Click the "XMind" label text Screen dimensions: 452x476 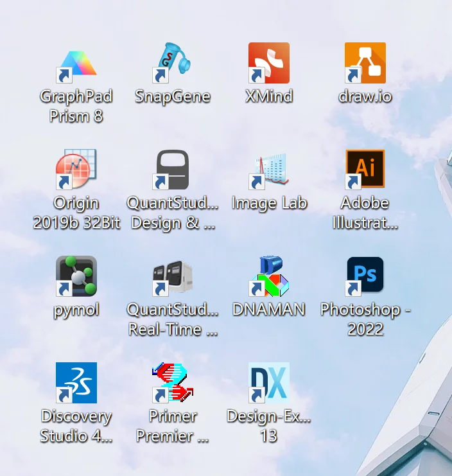point(269,96)
